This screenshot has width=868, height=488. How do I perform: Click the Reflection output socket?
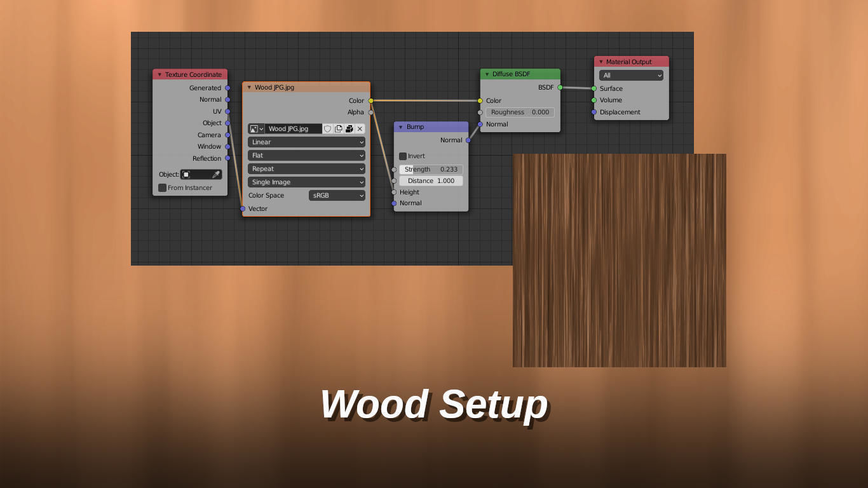pyautogui.click(x=227, y=158)
